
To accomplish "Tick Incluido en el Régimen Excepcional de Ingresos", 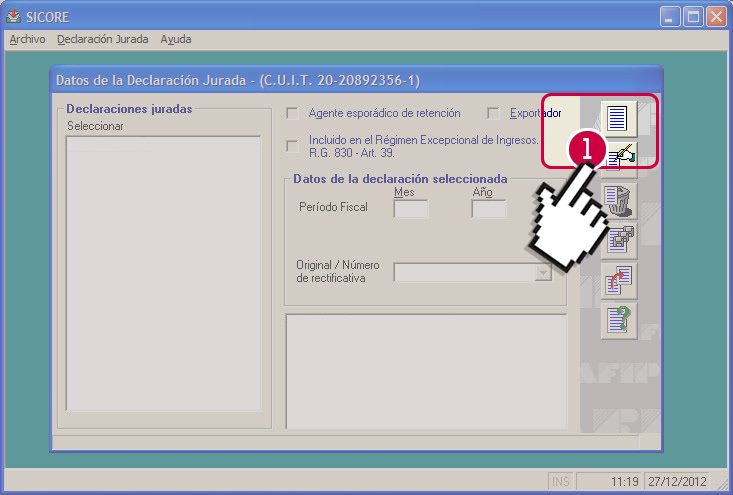I will point(293,146).
